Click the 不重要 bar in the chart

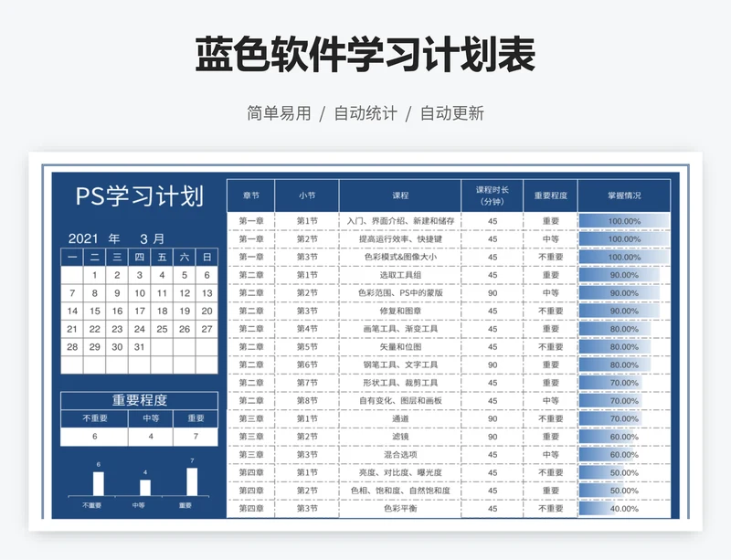click(99, 483)
